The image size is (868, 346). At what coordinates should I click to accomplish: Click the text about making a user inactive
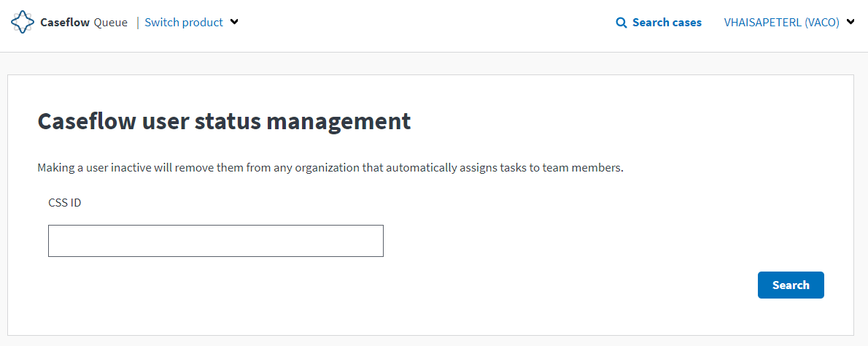click(x=330, y=168)
